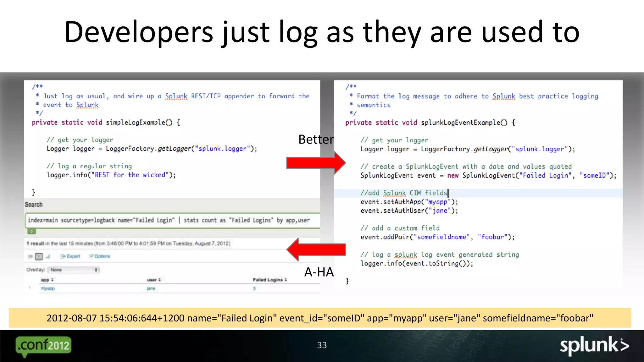The image size is (644, 362).
Task: Sort by the user column header
Action: [154, 280]
